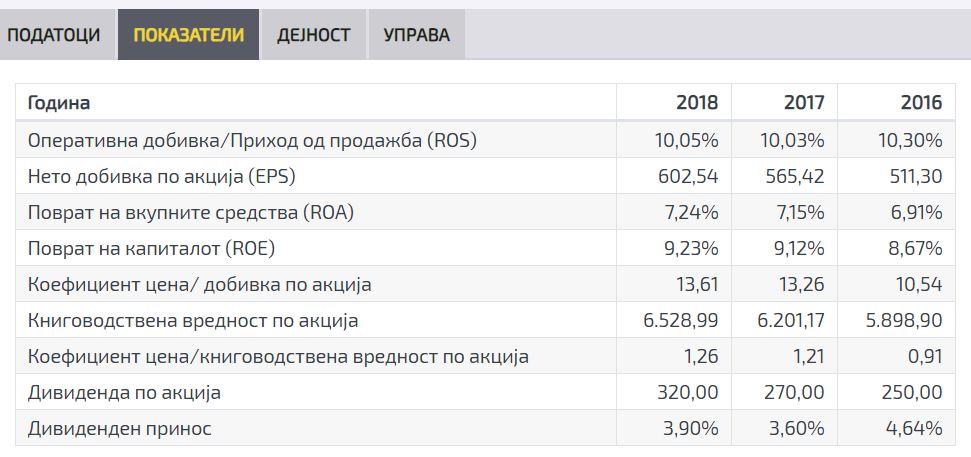Click the 2018 column header
Screen dimensions: 971x457
tap(697, 103)
